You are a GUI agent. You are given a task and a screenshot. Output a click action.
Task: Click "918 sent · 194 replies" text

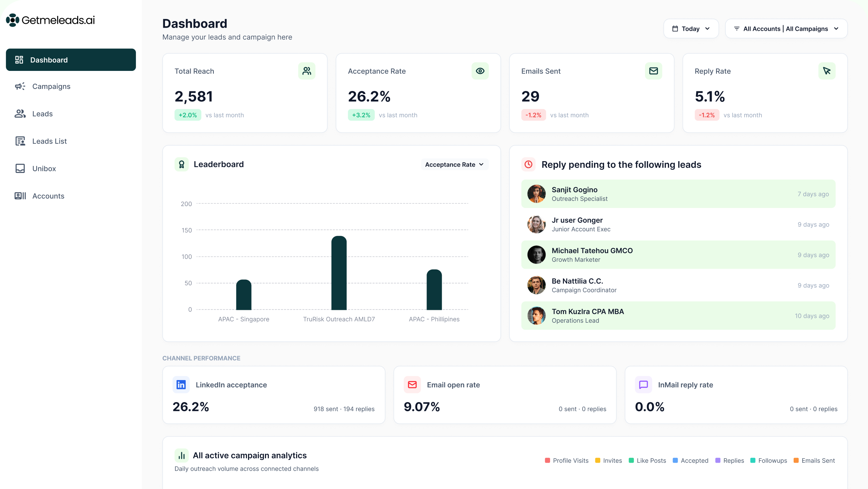pos(344,409)
